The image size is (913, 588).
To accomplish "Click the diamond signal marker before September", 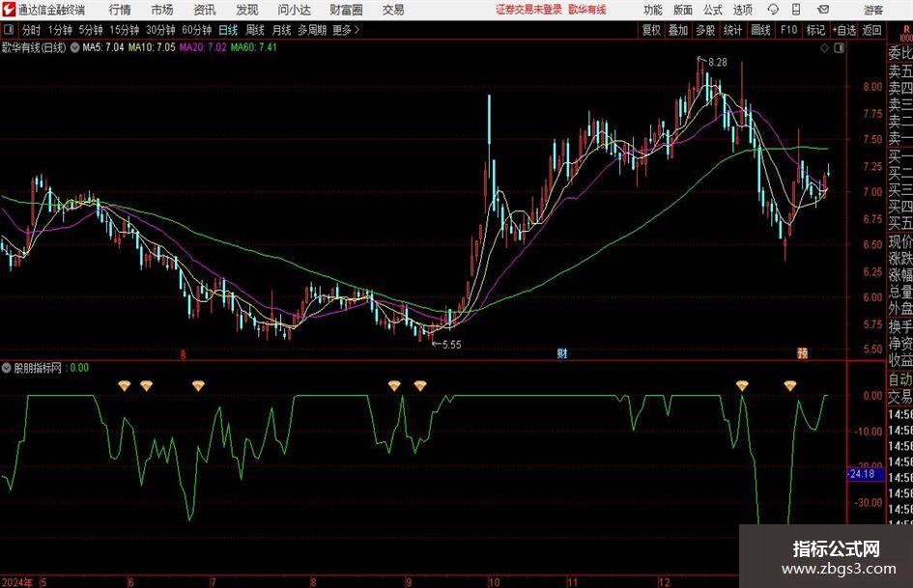I will tap(395, 385).
